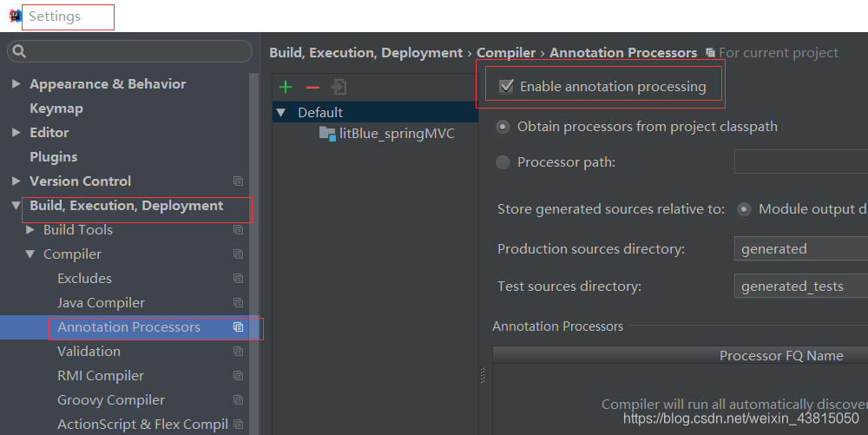This screenshot has height=435, width=868.
Task: Click the For current project icon
Action: click(710, 53)
